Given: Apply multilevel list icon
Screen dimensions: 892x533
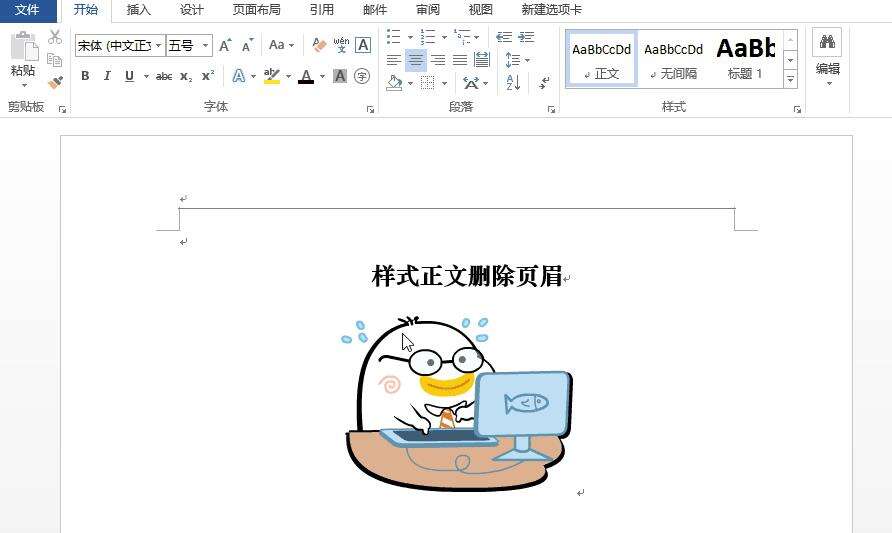Looking at the screenshot, I should point(462,37).
